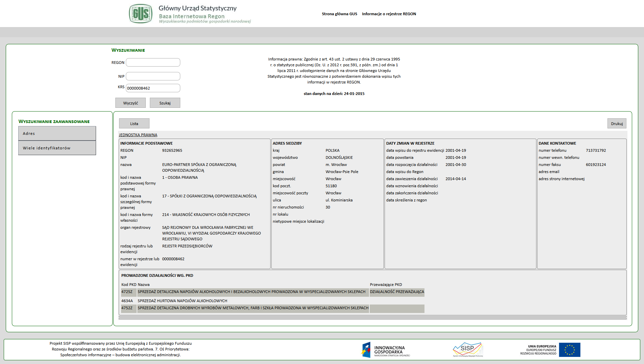This screenshot has height=364, width=644.
Task: Select fax number 601923124
Action: 596,165
